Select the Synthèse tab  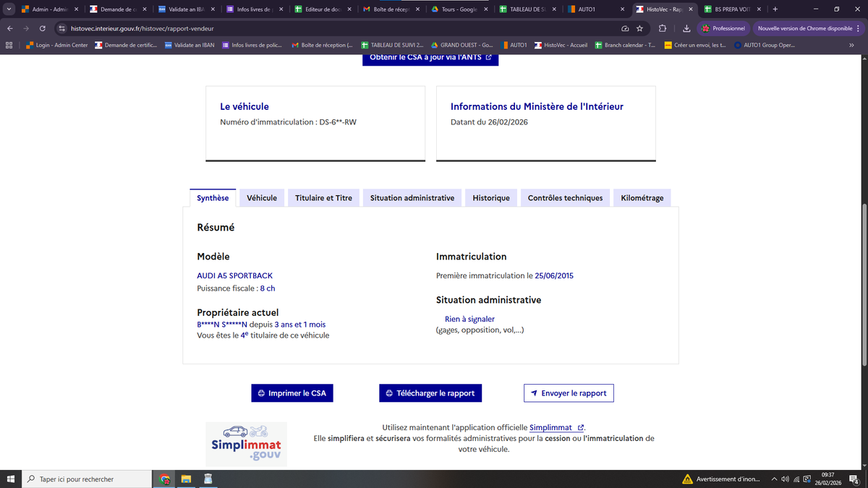(213, 198)
